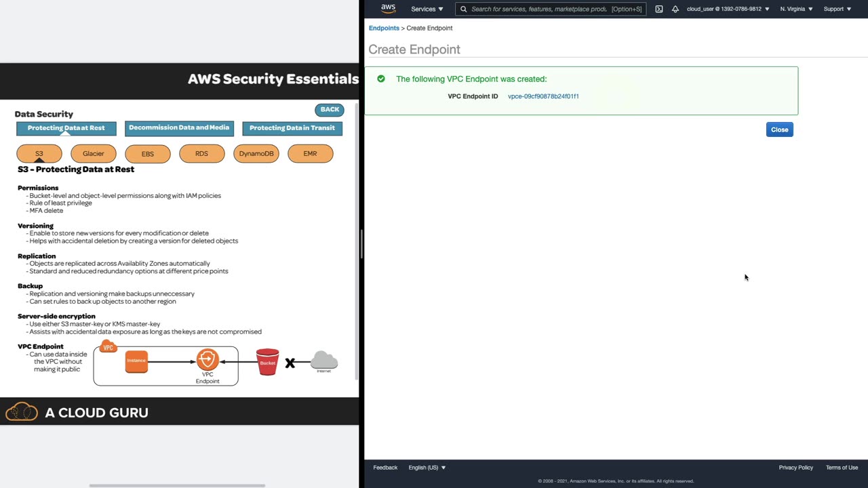Click the 'VPC Endpoint' section heading on slide
868x488 pixels.
pyautogui.click(x=41, y=346)
